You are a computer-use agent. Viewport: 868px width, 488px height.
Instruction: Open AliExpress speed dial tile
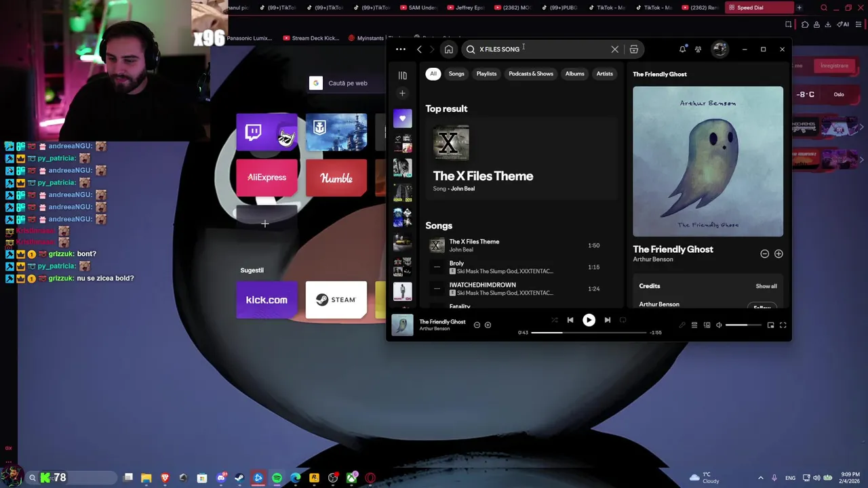267,178
